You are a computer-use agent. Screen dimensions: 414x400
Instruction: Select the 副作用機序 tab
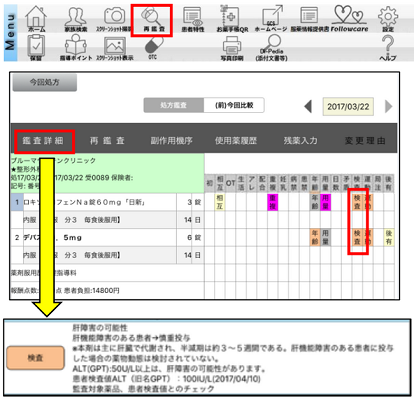coord(171,141)
